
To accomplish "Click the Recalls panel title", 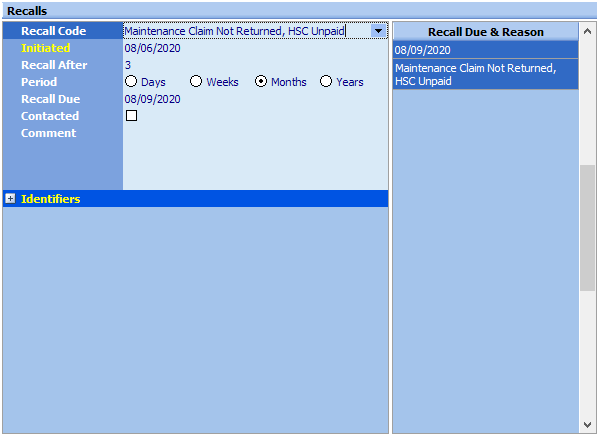I will tap(27, 11).
